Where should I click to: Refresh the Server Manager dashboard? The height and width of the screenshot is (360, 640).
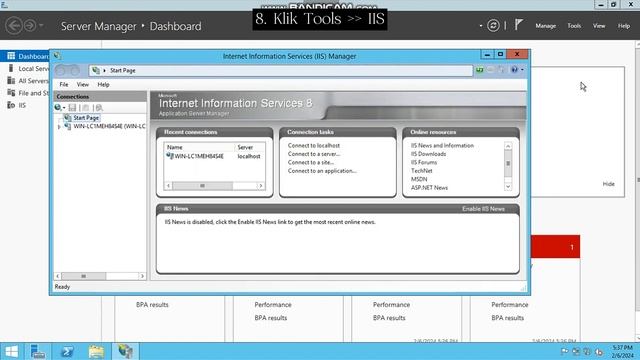click(493, 26)
